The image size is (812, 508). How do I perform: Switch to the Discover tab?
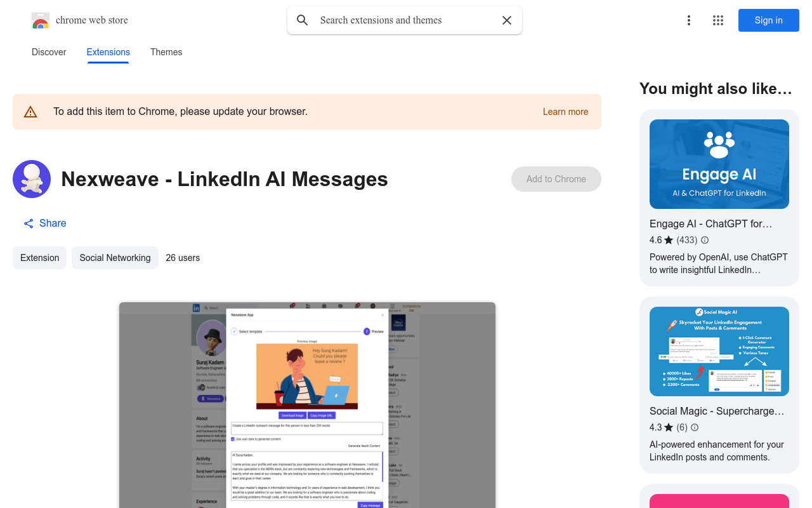49,52
